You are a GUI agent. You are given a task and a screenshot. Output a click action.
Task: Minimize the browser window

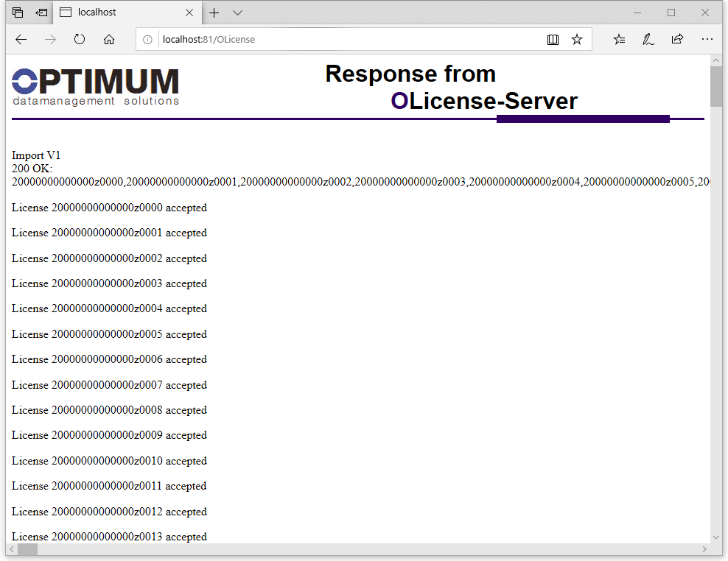pos(637,13)
